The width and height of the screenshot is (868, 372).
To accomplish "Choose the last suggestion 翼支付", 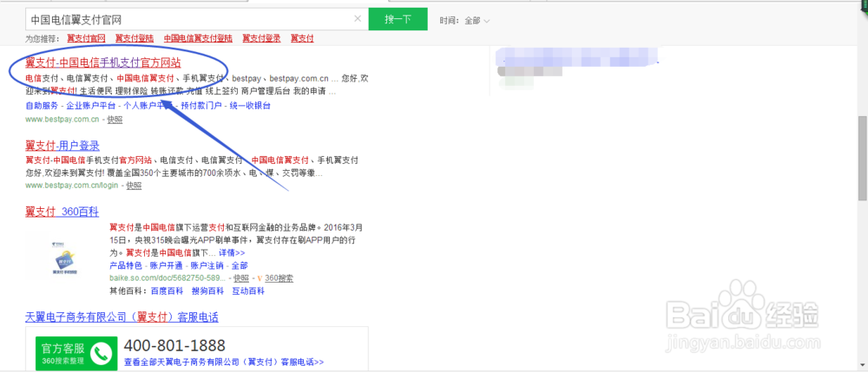I will [x=302, y=38].
